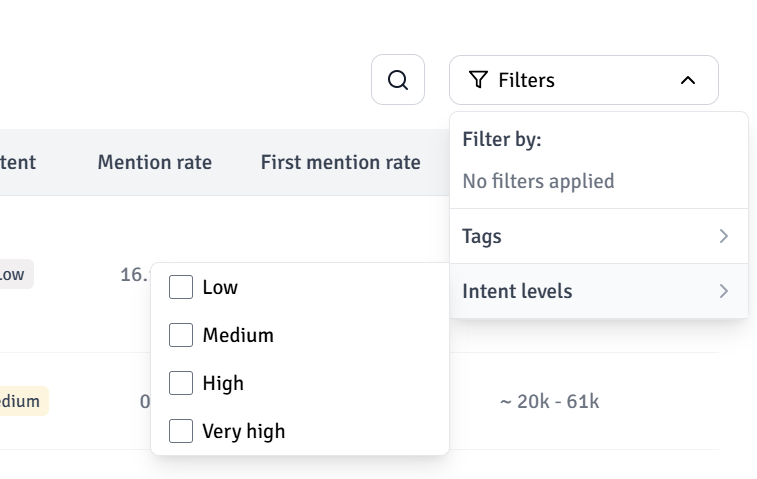Collapse the Filters dropdown chevron

[687, 80]
